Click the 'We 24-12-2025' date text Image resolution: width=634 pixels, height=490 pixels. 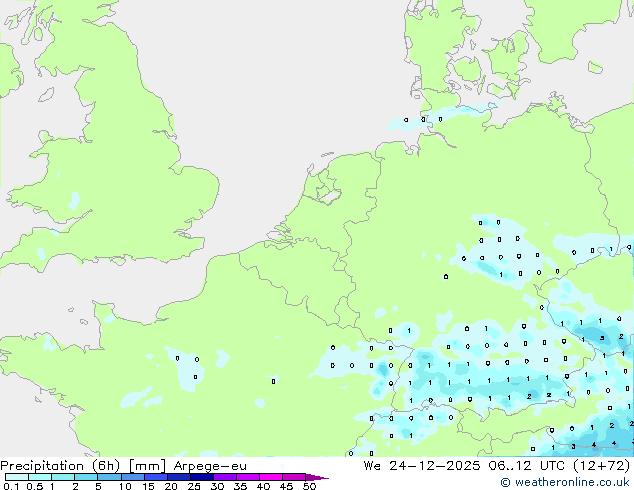coord(422,466)
